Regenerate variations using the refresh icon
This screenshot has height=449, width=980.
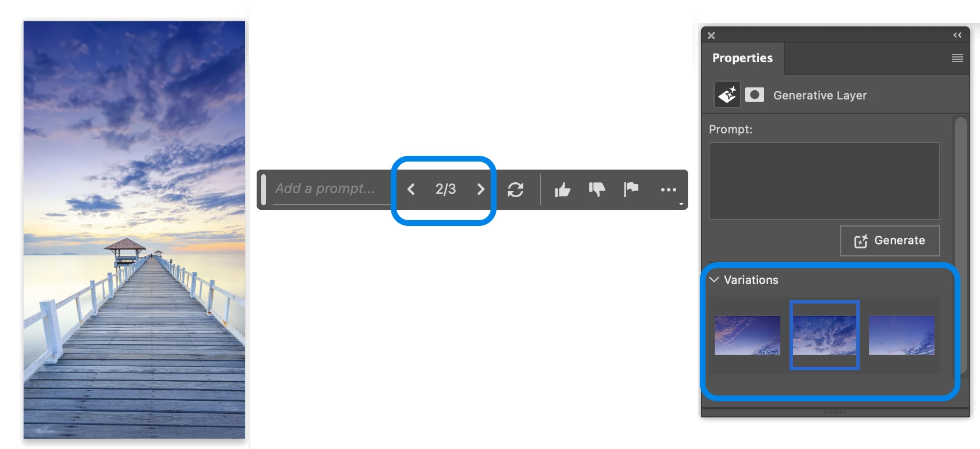(x=516, y=189)
